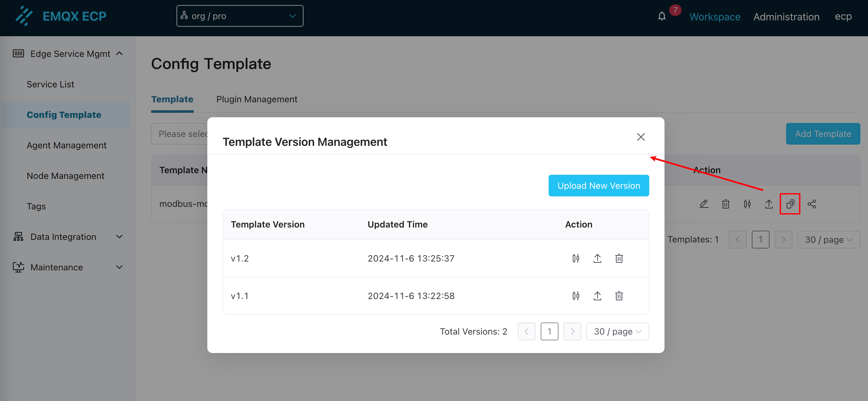Image resolution: width=868 pixels, height=401 pixels.
Task: Click the settings sliders icon for v1.1
Action: (x=576, y=296)
